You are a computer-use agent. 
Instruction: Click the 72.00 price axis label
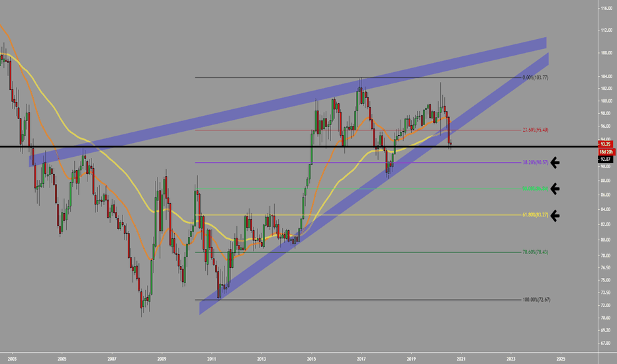pos(606,305)
